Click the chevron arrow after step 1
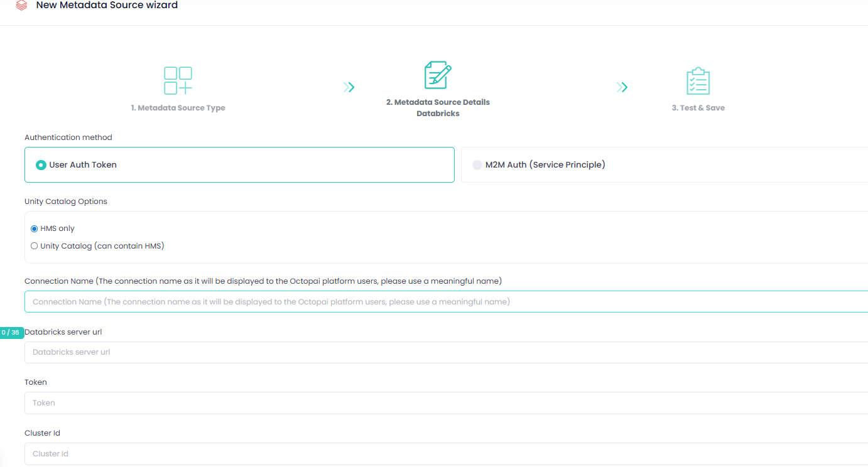The width and height of the screenshot is (868, 467). [349, 87]
